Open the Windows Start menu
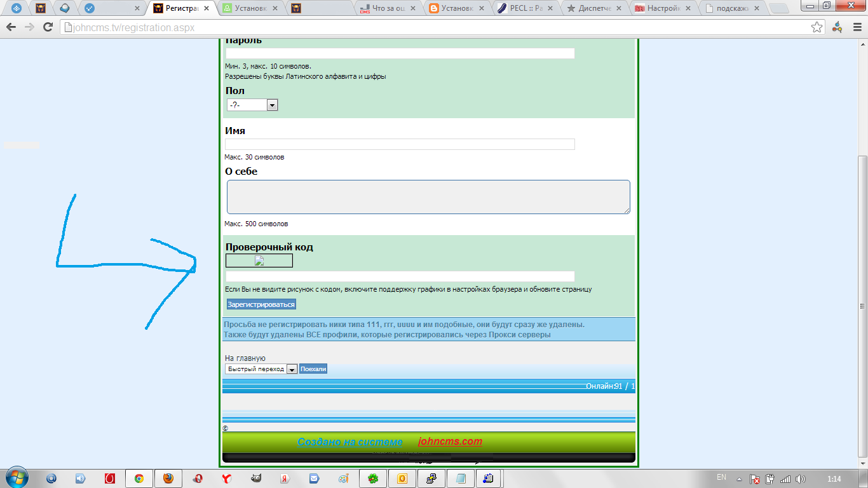 [x=16, y=478]
